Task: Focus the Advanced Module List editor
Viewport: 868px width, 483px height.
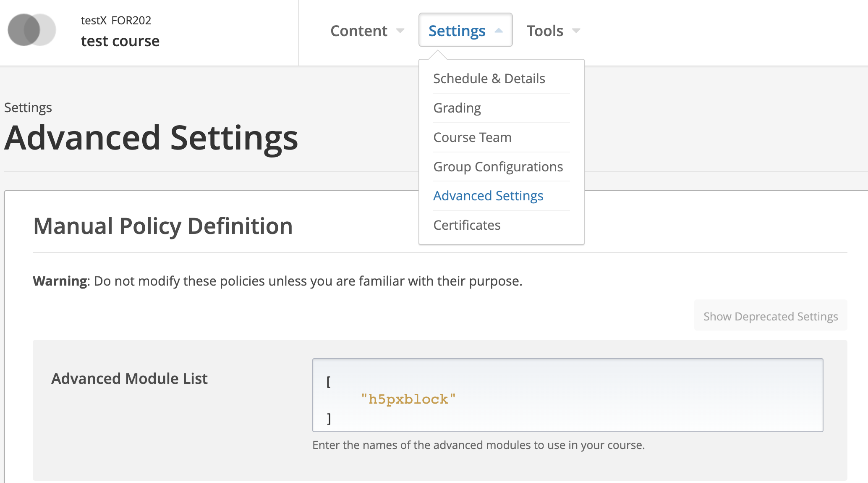Action: coord(567,395)
